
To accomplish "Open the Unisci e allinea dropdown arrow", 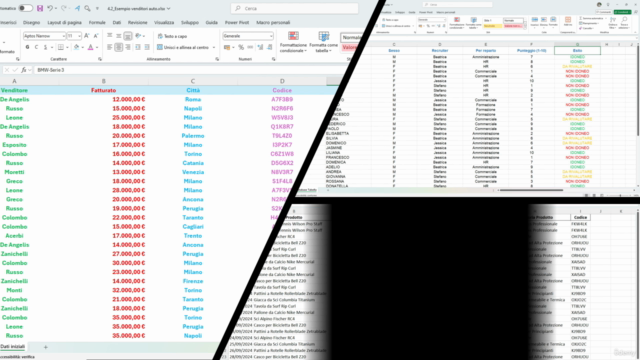I will tap(214, 47).
